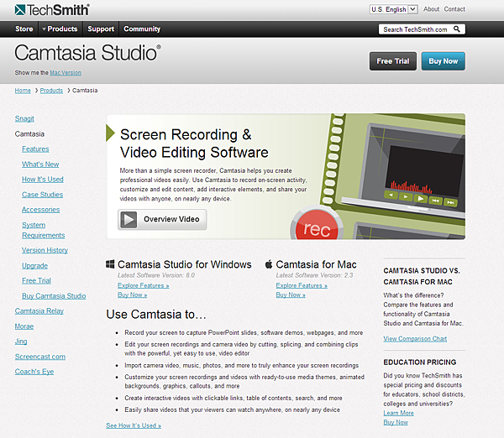Click the green play control in banner
Viewport: 504px width, 438px height.
click(x=421, y=199)
